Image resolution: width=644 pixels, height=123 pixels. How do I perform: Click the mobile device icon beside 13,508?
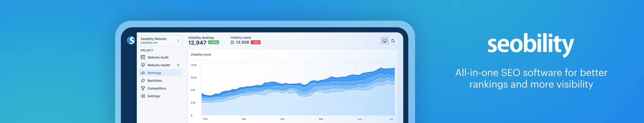[232, 42]
